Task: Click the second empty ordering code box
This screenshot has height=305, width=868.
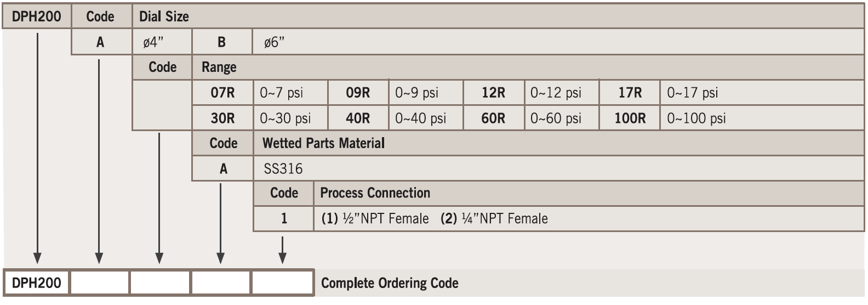Action: tap(160, 283)
